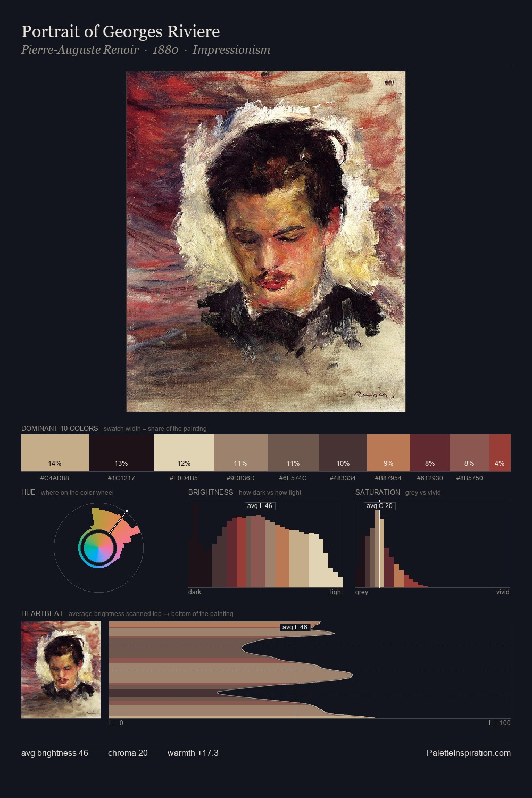Viewport: 532px width, 798px height.
Task: Click the '#C4AD88' hex code text
Action: (x=55, y=478)
